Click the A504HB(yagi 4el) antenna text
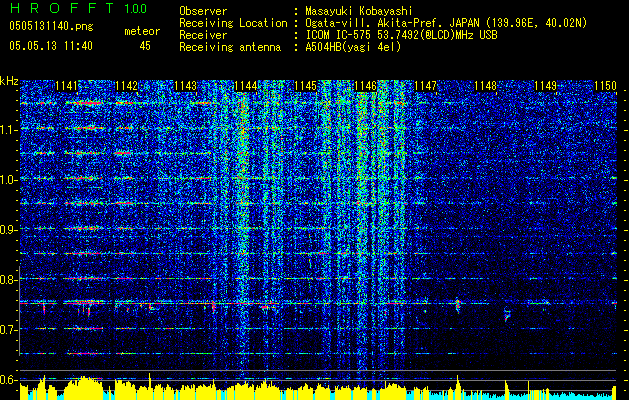The image size is (629, 400). coord(353,47)
